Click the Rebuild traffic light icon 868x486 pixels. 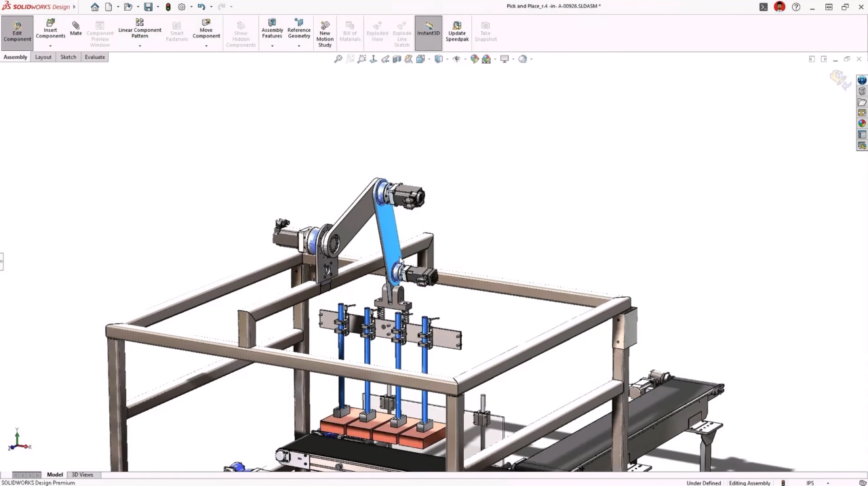168,7
